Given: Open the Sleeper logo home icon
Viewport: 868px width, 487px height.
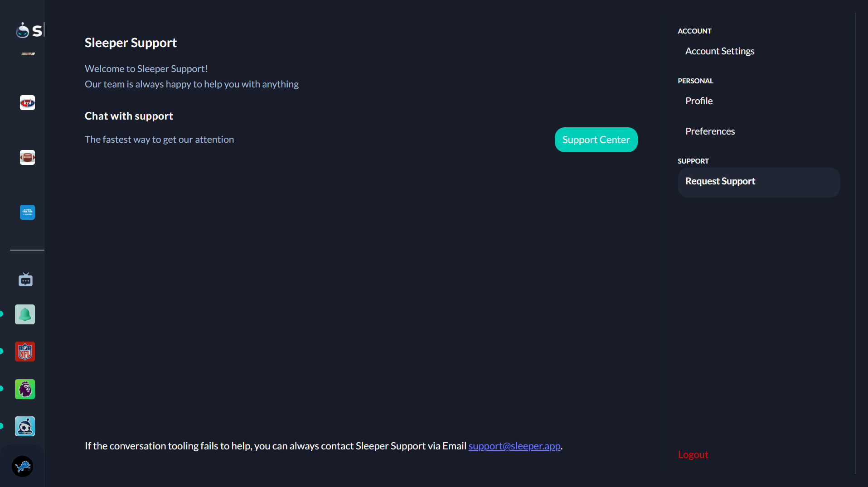Looking at the screenshot, I should pyautogui.click(x=23, y=30).
